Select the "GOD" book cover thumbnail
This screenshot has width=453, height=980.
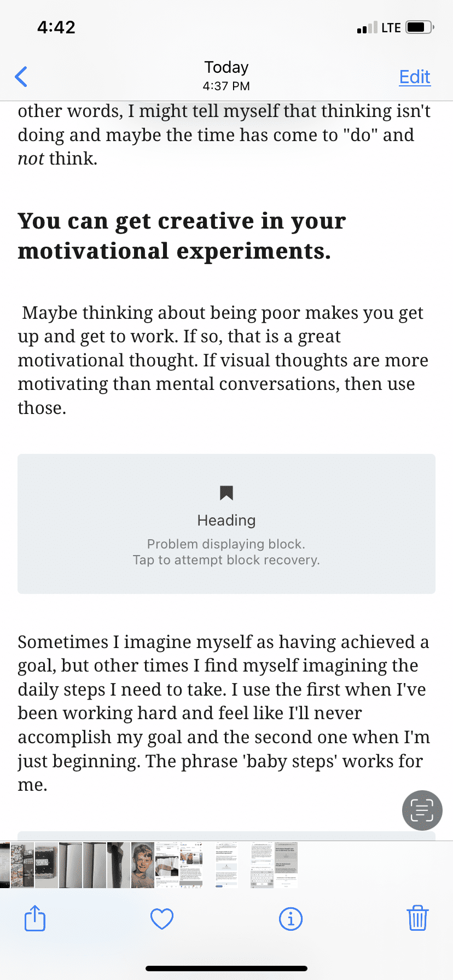point(46,865)
